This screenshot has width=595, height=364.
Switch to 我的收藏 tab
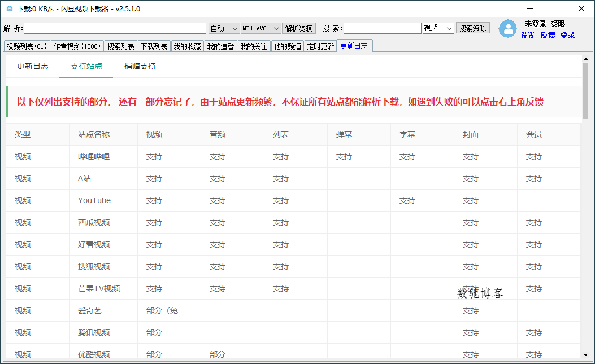tap(188, 46)
